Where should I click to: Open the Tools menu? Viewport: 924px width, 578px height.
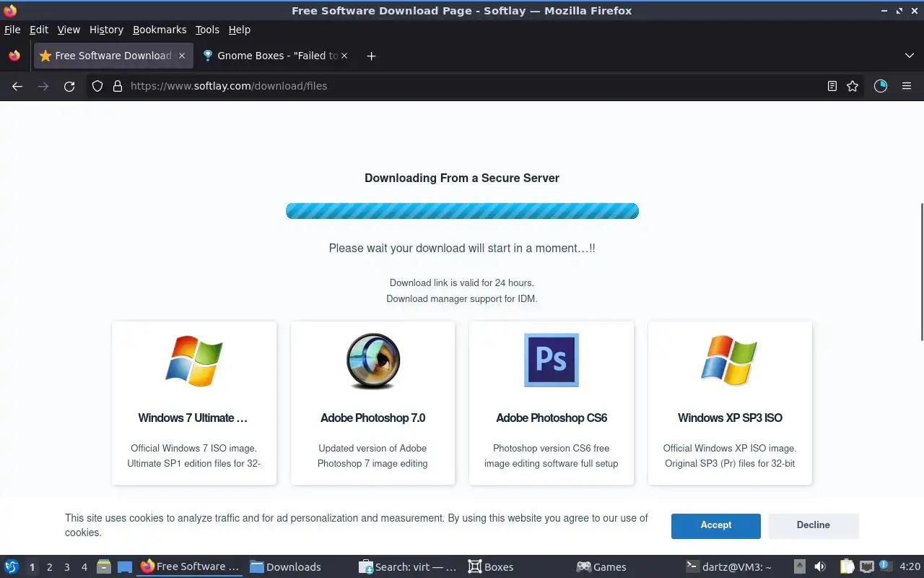pyautogui.click(x=207, y=30)
